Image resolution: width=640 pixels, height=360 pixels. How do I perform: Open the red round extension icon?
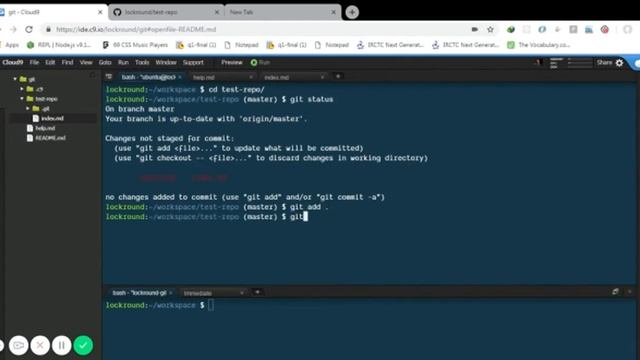[x=604, y=29]
